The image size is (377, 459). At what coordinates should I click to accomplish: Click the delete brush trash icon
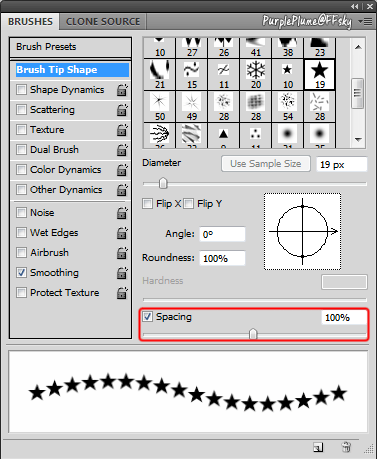(x=346, y=447)
